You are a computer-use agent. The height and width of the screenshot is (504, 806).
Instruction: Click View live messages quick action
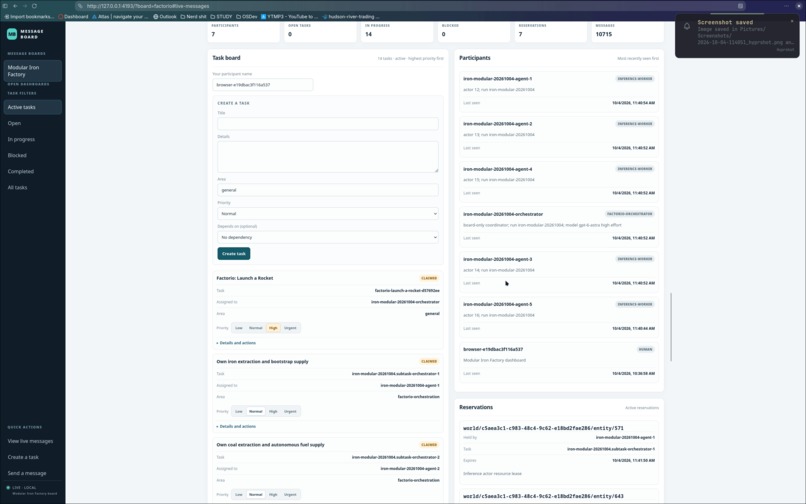pos(30,441)
